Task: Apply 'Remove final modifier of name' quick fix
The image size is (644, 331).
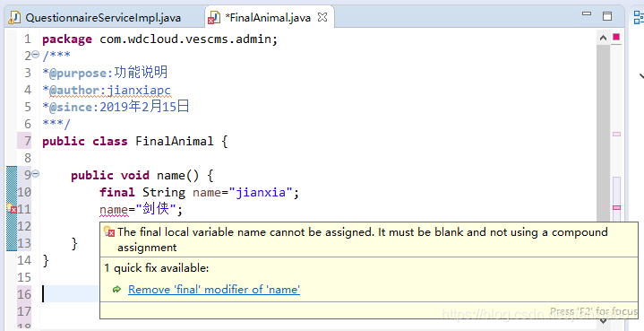Action: pos(214,290)
